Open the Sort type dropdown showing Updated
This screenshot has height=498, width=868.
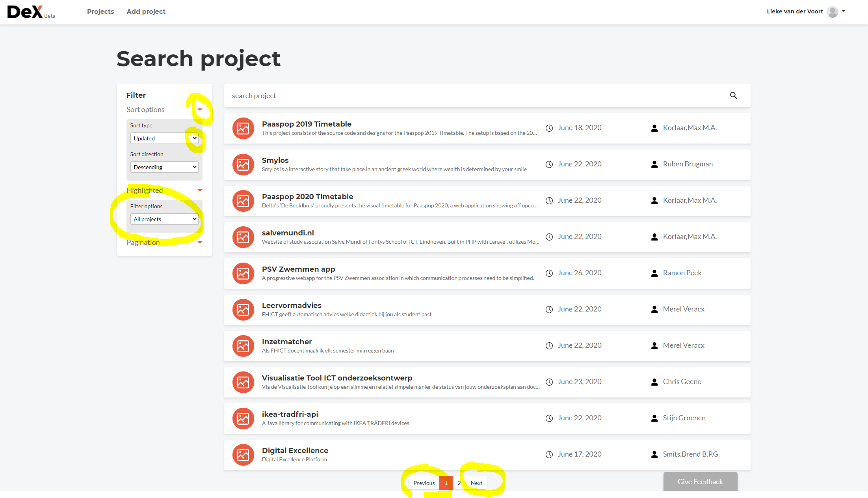coord(164,138)
